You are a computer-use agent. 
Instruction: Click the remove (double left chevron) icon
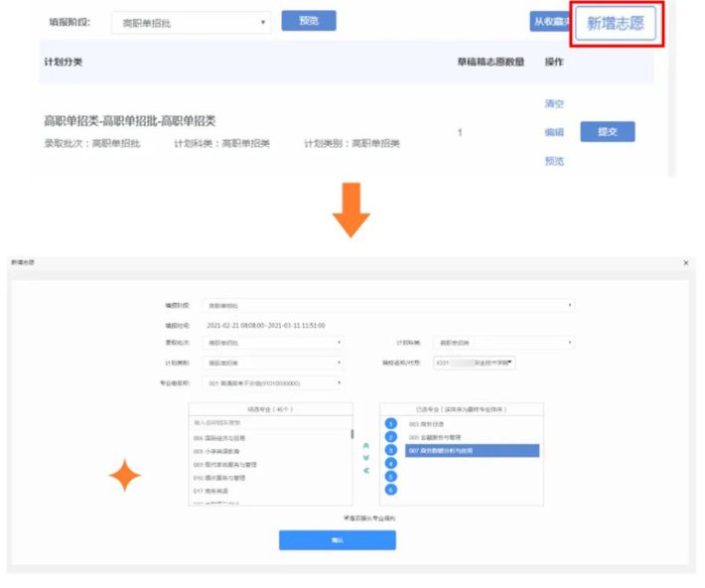366,470
